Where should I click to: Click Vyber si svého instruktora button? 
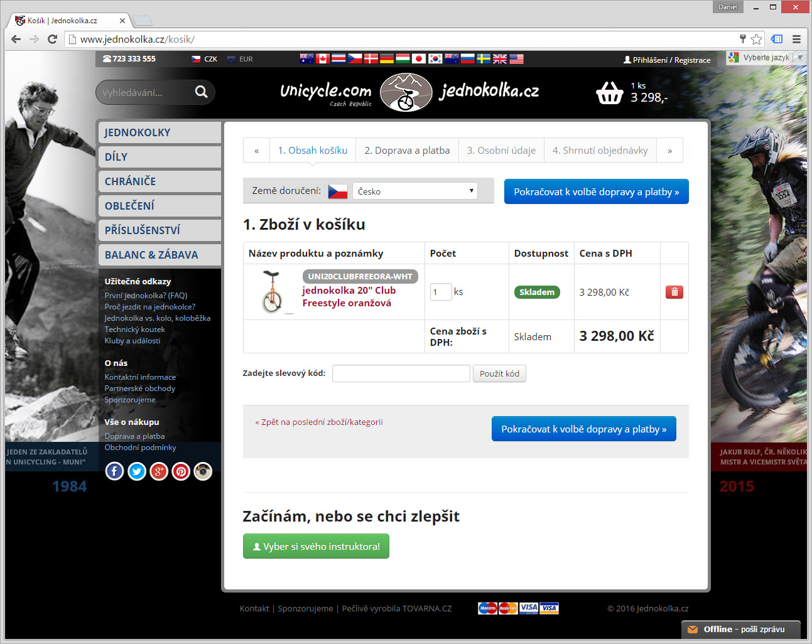click(x=316, y=546)
